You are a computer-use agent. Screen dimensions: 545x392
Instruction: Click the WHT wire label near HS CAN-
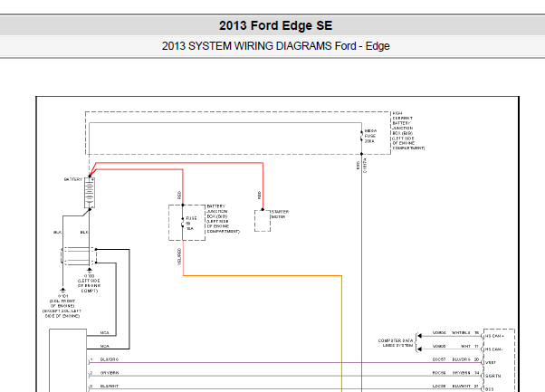click(465, 346)
